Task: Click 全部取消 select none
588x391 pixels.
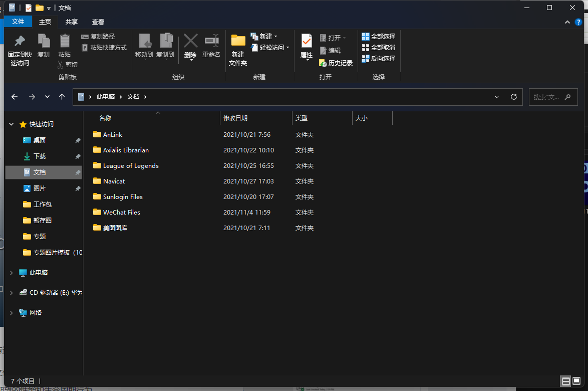Action: coord(378,48)
